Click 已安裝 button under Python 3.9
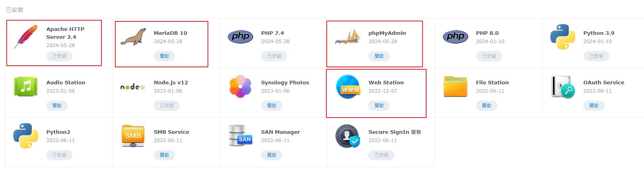This screenshot has width=644, height=171. click(596, 56)
